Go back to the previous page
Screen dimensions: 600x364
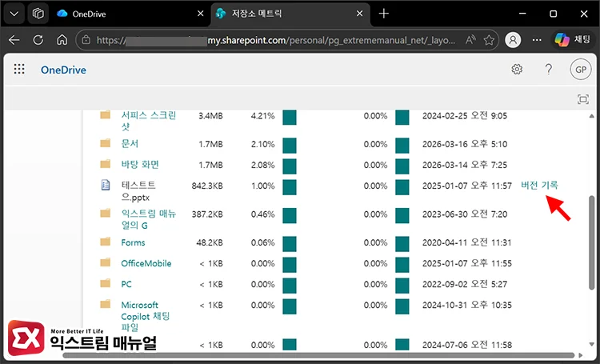pos(14,40)
